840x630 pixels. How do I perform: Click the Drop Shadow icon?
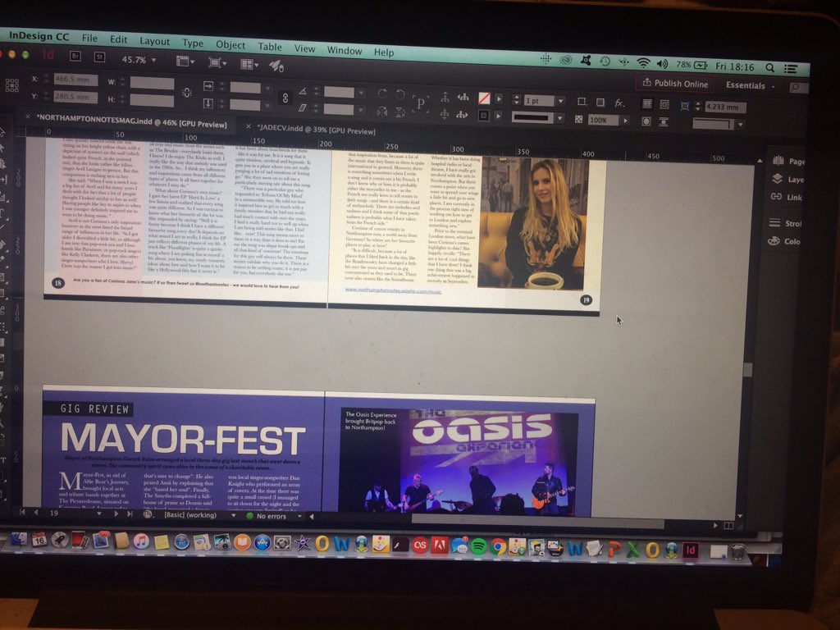pos(600,103)
